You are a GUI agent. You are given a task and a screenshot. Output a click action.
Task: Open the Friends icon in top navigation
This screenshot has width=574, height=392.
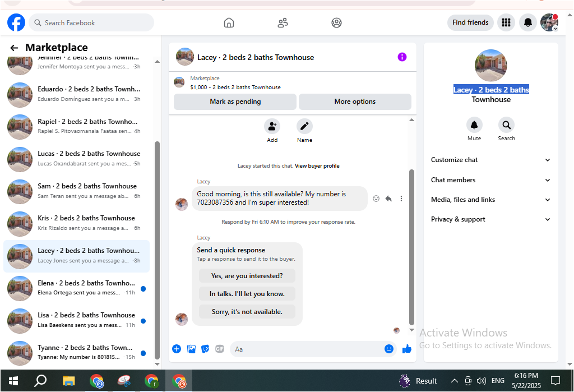(283, 23)
